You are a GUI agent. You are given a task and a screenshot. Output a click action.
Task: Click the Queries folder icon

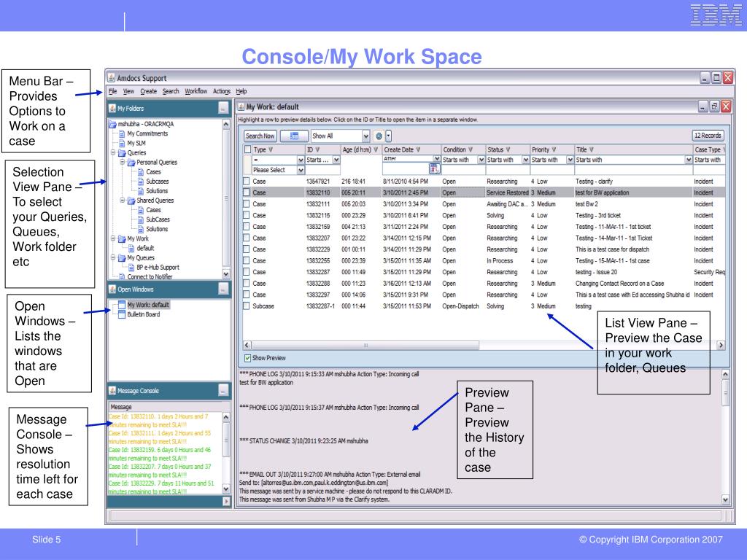122,153
